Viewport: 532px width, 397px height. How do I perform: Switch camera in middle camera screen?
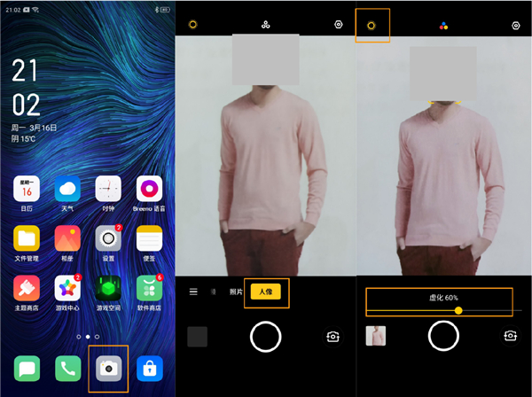(x=332, y=337)
